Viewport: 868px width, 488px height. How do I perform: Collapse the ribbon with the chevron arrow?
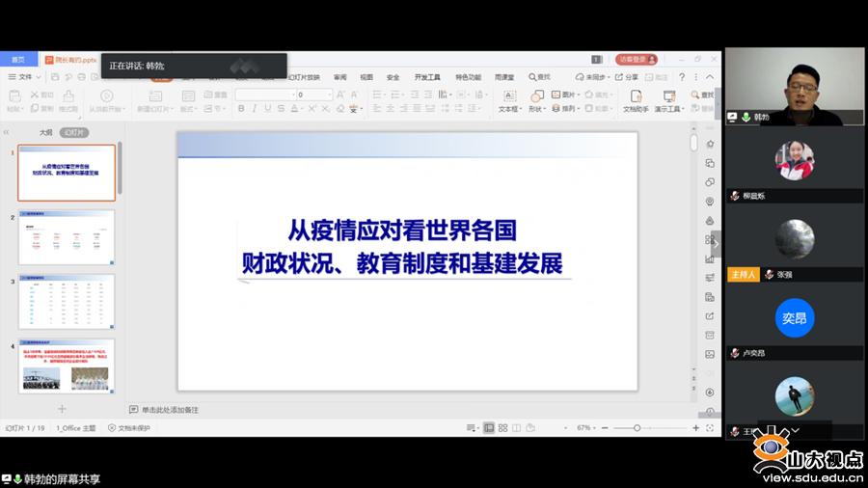click(709, 77)
